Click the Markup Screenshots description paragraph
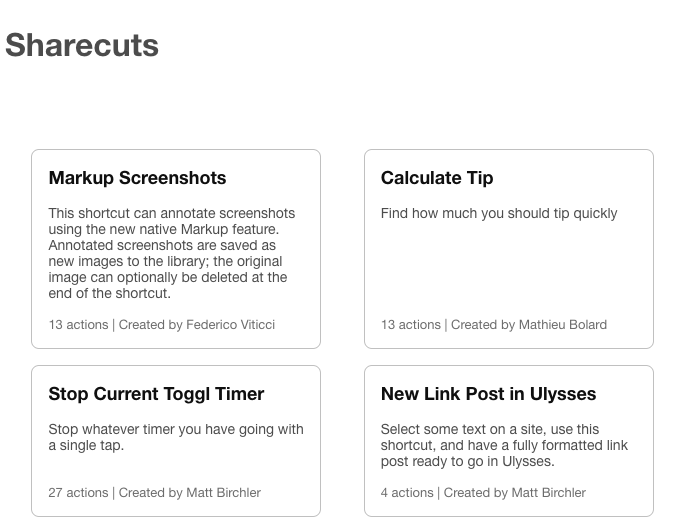The image size is (688, 526). click(x=171, y=253)
